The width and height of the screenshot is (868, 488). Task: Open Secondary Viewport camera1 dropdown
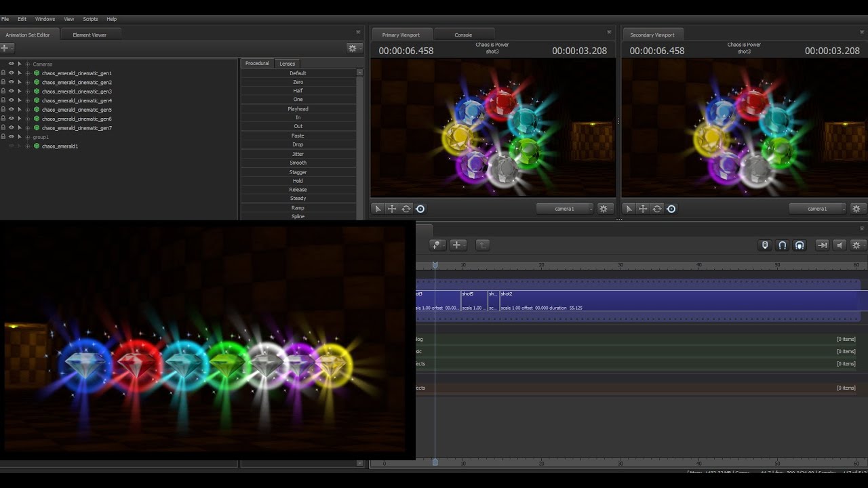(x=818, y=209)
